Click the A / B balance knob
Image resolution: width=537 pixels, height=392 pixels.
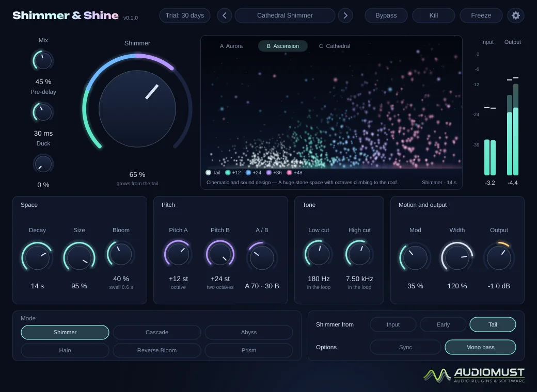[x=262, y=257]
